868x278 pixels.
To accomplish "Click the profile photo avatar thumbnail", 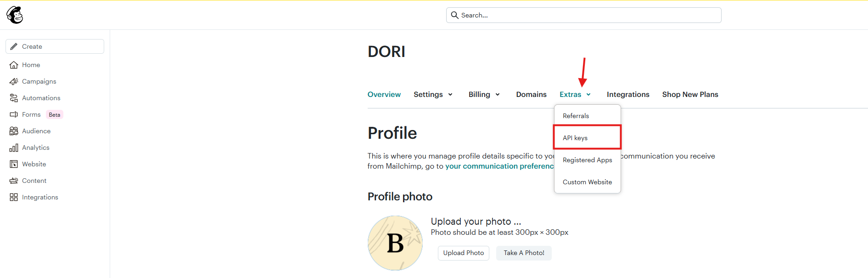I will click(x=395, y=243).
